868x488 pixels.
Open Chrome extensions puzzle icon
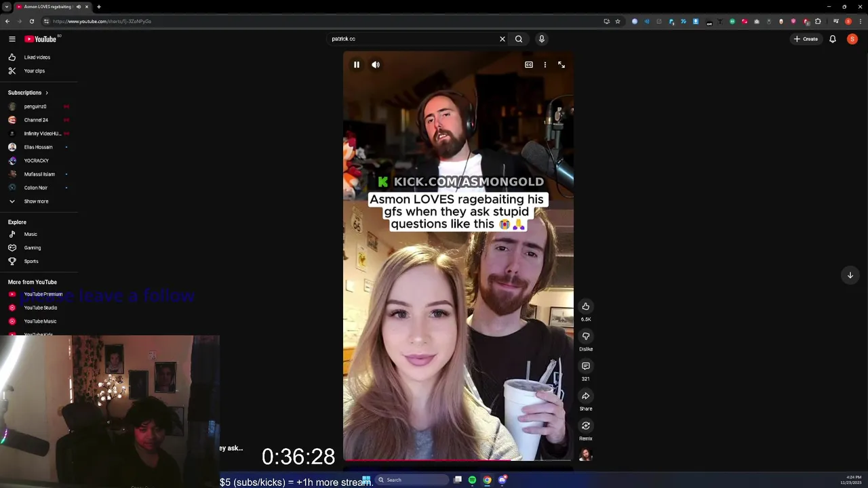tap(818, 21)
